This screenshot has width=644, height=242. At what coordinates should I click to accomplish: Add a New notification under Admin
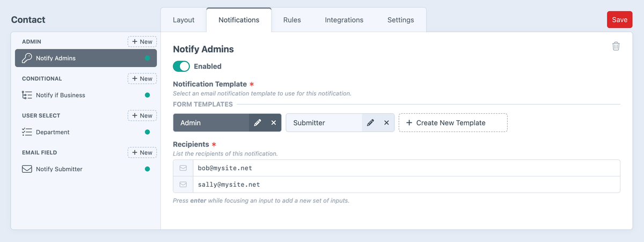142,41
